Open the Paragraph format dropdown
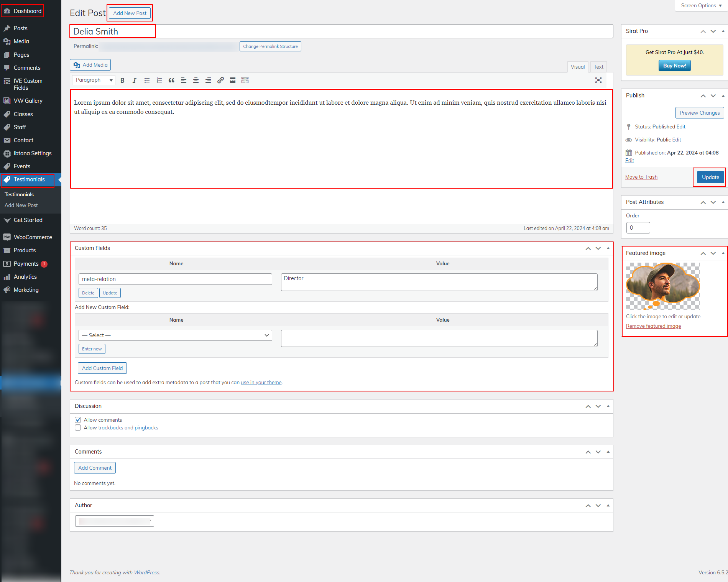This screenshot has height=582, width=728. coord(94,80)
